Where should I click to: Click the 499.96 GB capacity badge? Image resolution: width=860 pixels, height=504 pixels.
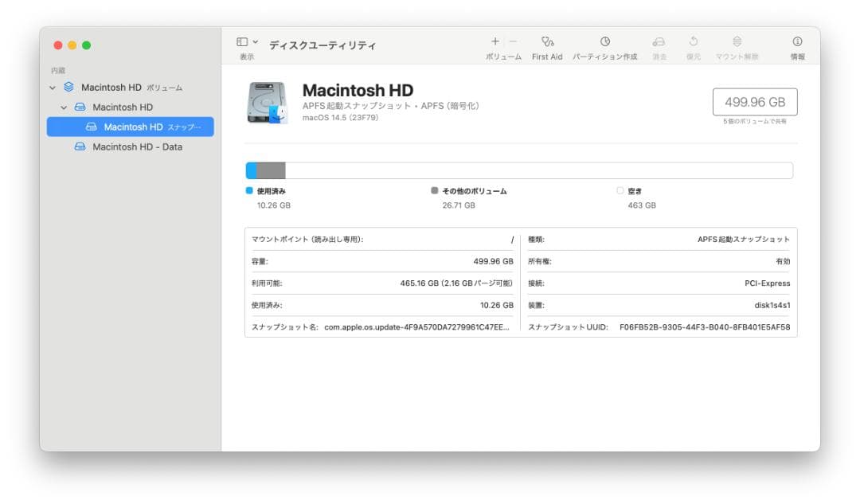[754, 101]
